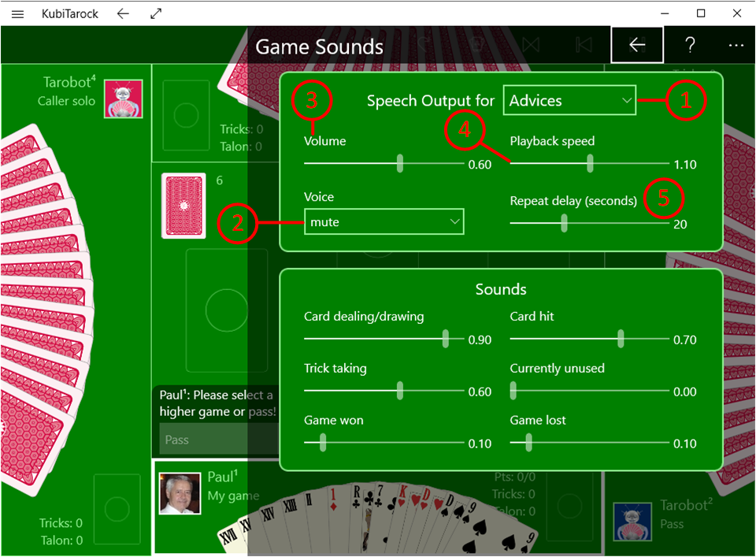The image size is (756, 557).
Task: Expand the Speech Output 'Advices' dropdown
Action: 569,101
